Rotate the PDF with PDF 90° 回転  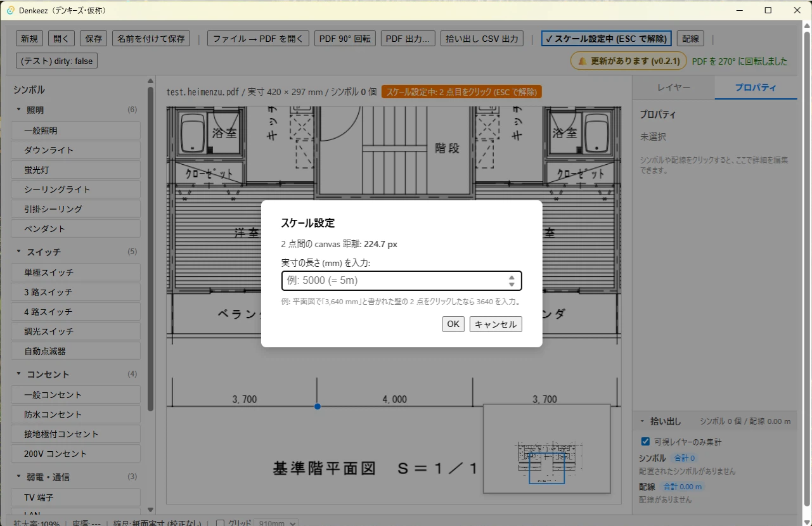click(x=345, y=39)
